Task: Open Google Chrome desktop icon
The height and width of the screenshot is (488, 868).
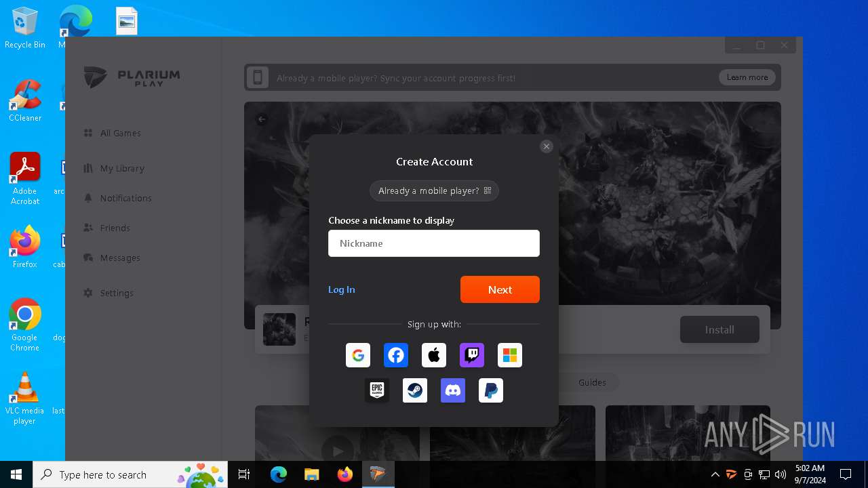Action: click(x=25, y=325)
